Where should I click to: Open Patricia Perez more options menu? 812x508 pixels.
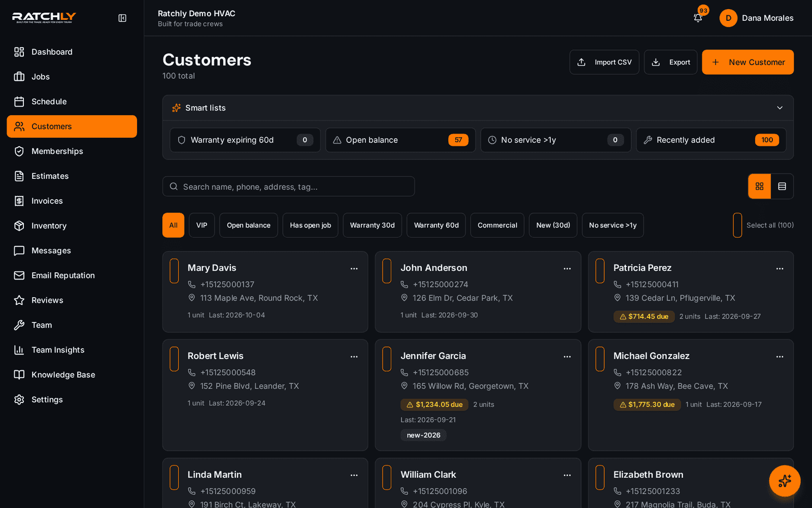point(780,269)
